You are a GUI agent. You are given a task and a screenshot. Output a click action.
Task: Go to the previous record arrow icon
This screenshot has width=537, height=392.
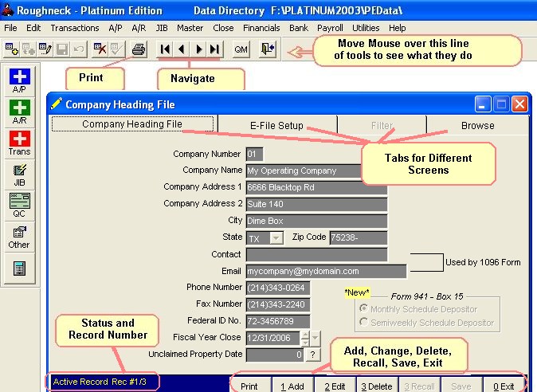(182, 49)
